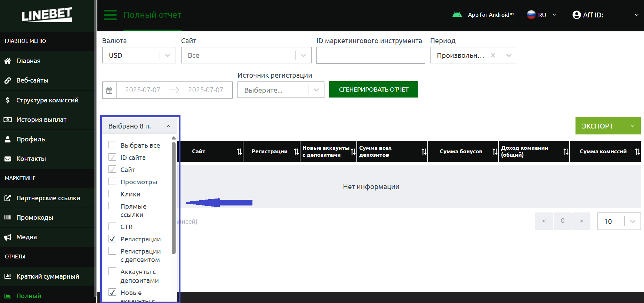Sort table by Сайт column arrows
Viewport: 644px width, 303px height.
239,151
